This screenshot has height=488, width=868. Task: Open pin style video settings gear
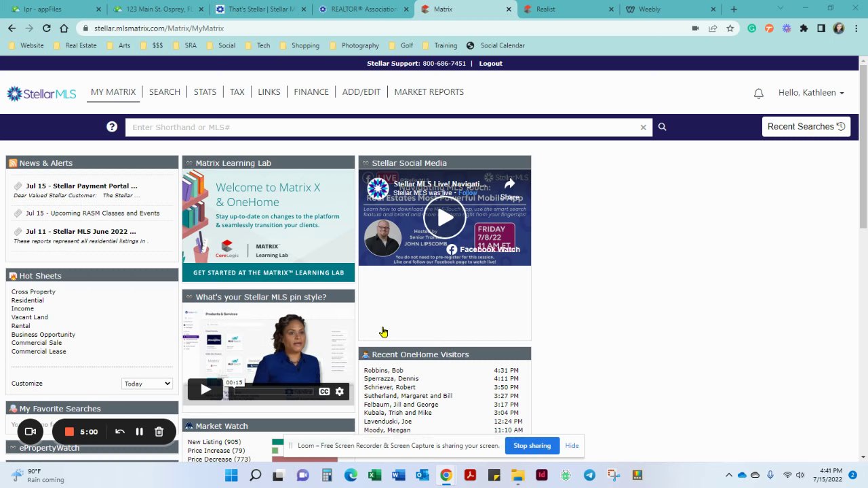340,391
